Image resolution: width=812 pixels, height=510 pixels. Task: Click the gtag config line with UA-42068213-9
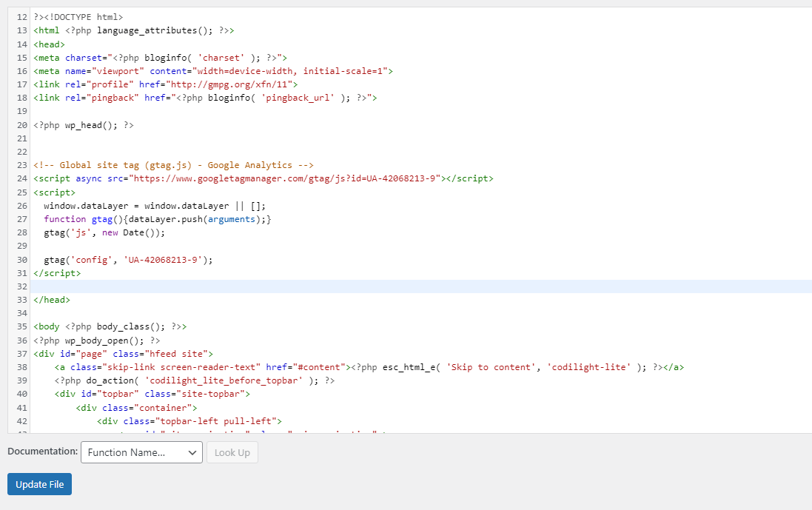[129, 260]
